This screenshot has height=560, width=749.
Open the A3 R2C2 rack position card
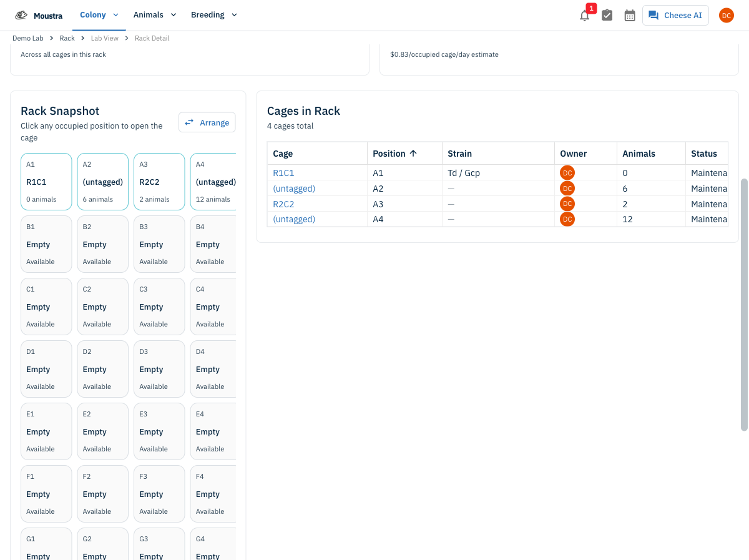[x=159, y=182]
